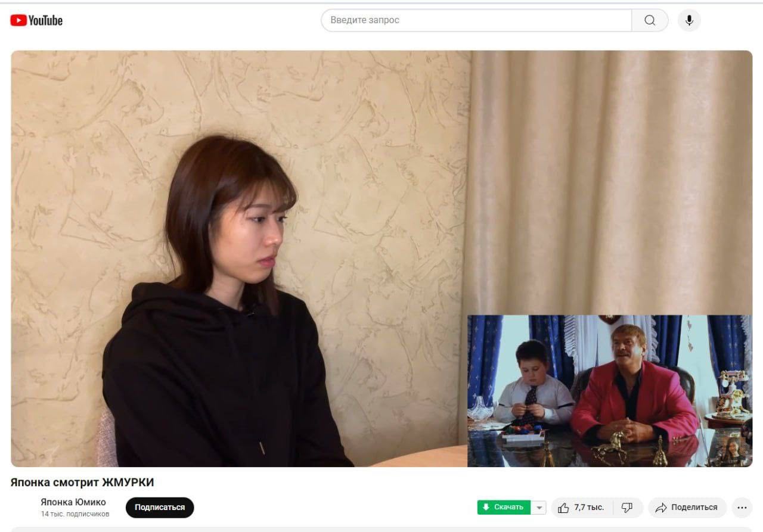Share the video via "Поделиться"

click(x=687, y=508)
